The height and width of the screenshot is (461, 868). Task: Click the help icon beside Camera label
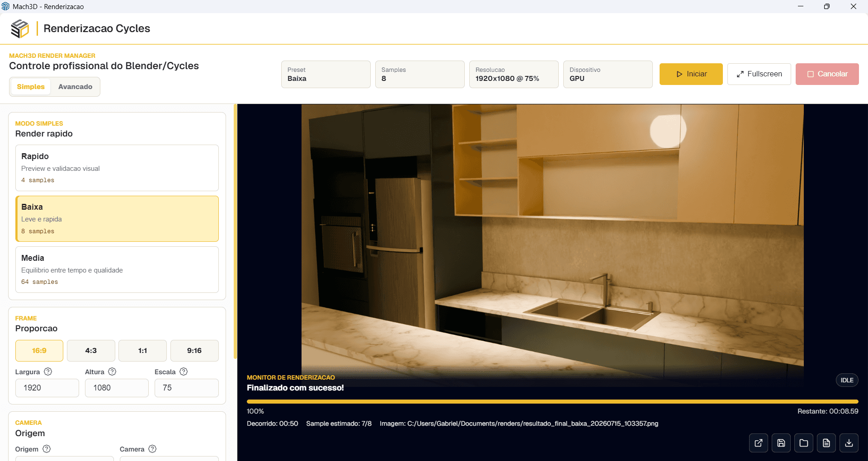point(152,449)
